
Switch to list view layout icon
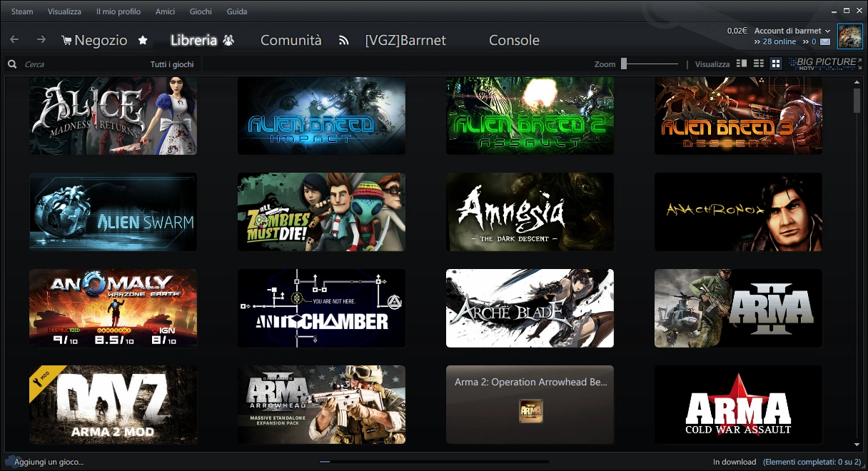[759, 64]
